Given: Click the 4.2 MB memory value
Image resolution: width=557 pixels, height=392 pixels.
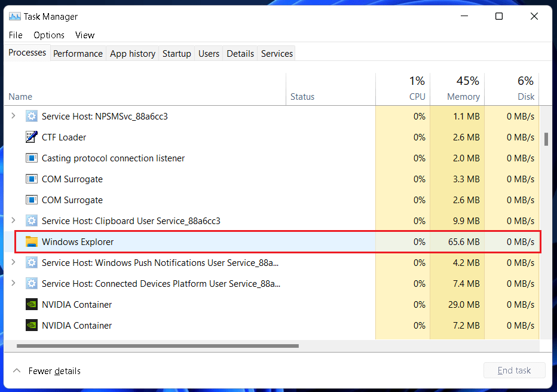Looking at the screenshot, I should click(466, 263).
